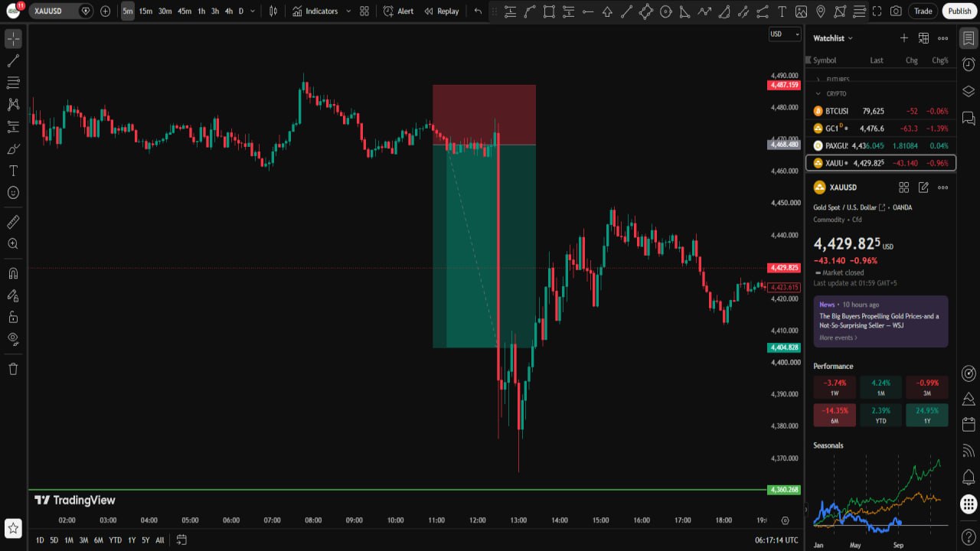Switch to the 15m timeframe
Screen dimensions: 980x551
(x=145, y=11)
